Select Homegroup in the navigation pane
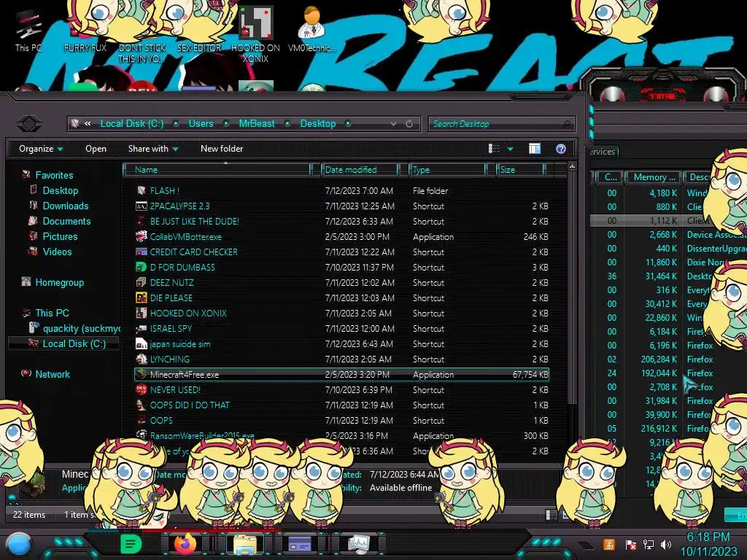The image size is (747, 560). (60, 283)
